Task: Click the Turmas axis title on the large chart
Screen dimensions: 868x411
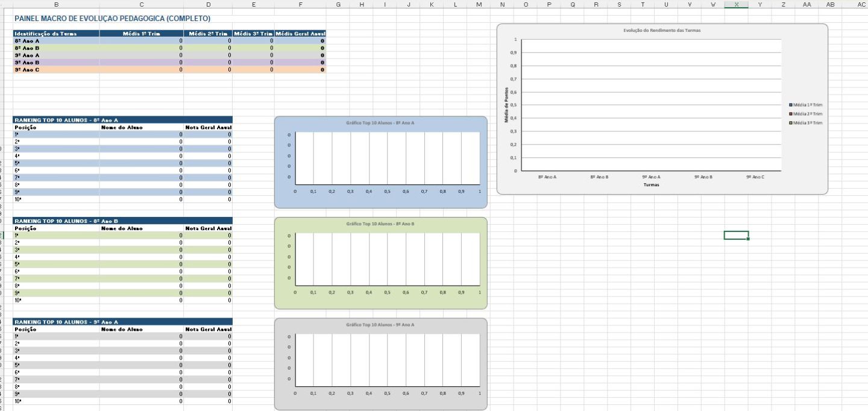Action: pos(651,185)
